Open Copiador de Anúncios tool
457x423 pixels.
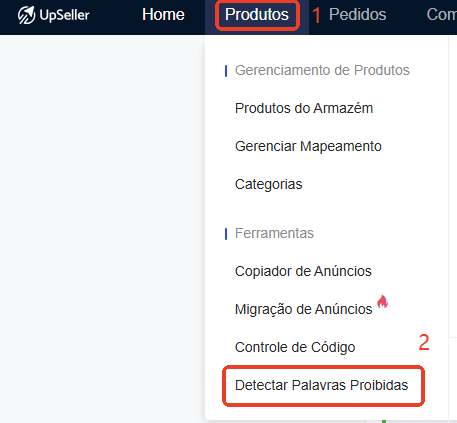[303, 271]
